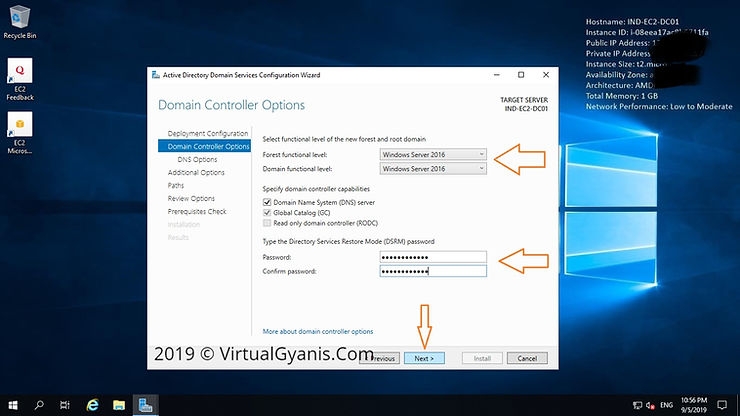Open the EC2 Feedback desktop shortcut
This screenshot has height=416, width=740.
tap(20, 75)
